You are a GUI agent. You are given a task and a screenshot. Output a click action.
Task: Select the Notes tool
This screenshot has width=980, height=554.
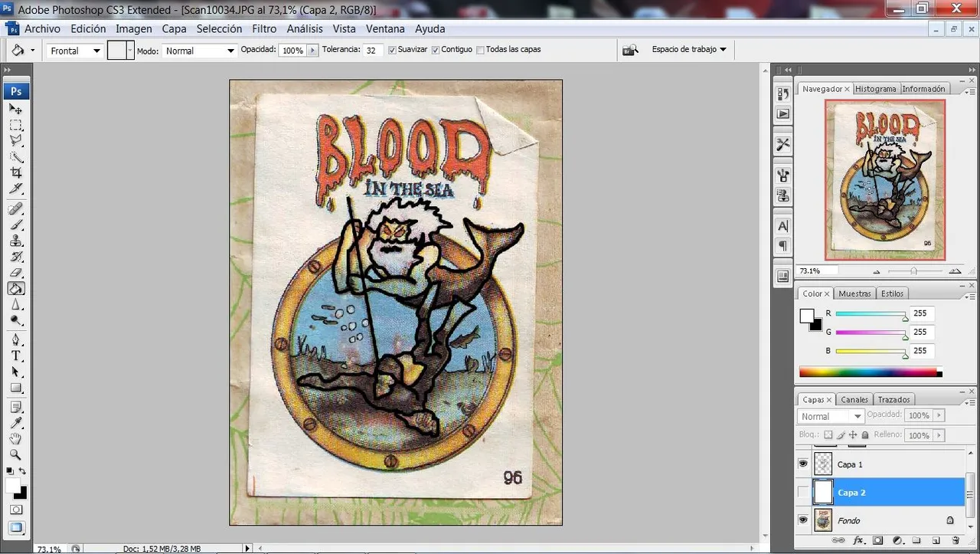tap(16, 407)
